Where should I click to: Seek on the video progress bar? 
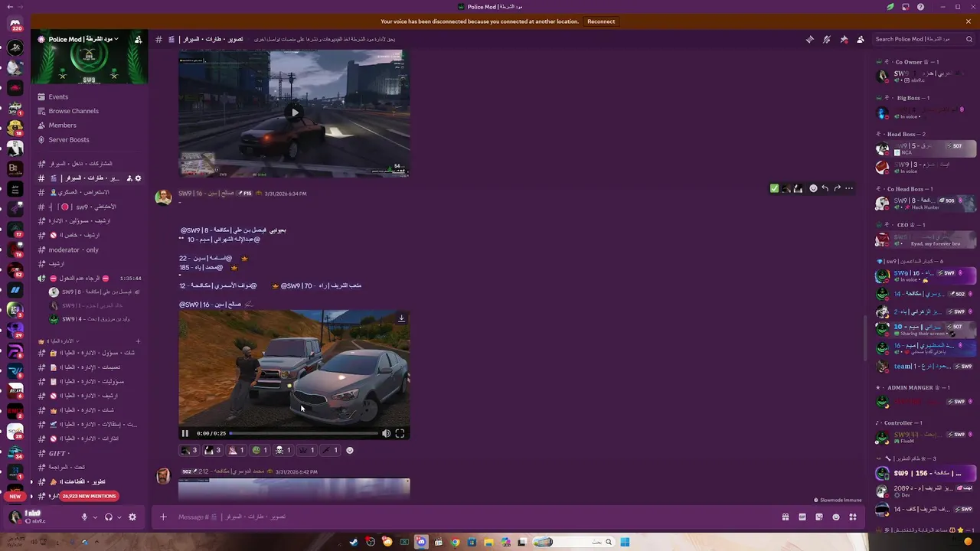coord(304,433)
